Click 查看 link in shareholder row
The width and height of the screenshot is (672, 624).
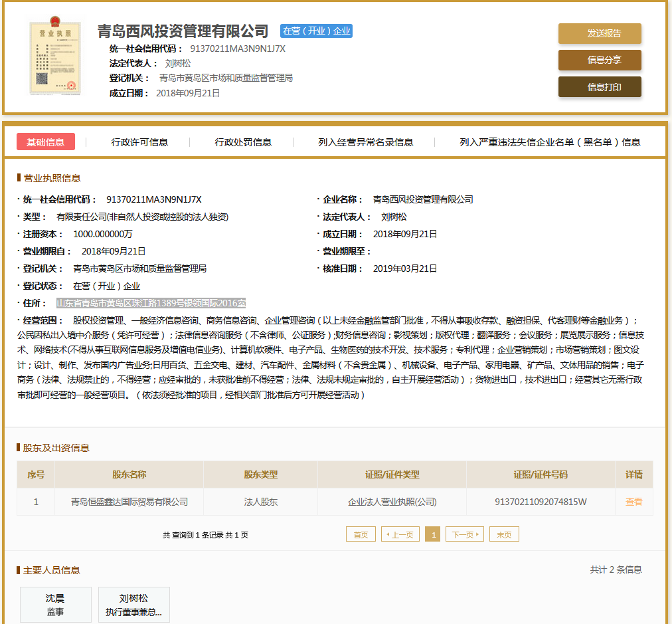pyautogui.click(x=633, y=502)
